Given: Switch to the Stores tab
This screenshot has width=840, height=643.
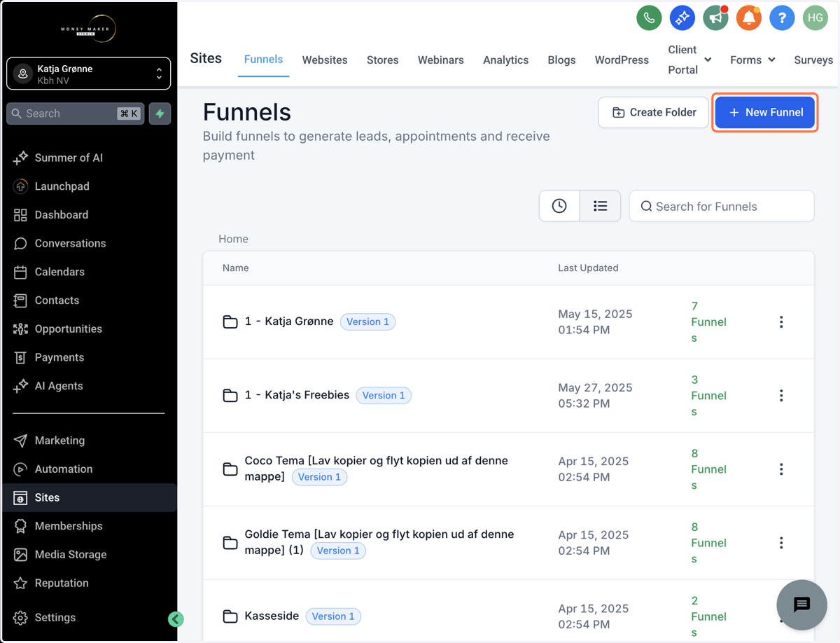Looking at the screenshot, I should pos(382,60).
